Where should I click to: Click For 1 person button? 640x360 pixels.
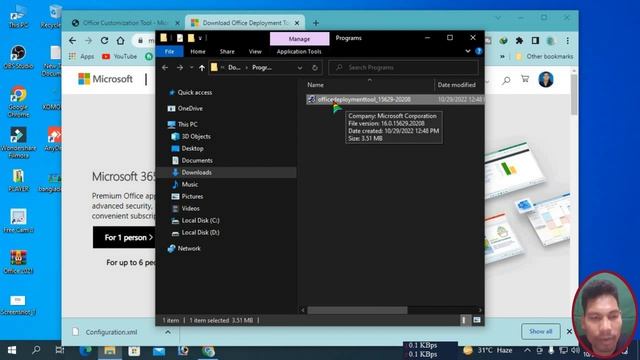(124, 237)
